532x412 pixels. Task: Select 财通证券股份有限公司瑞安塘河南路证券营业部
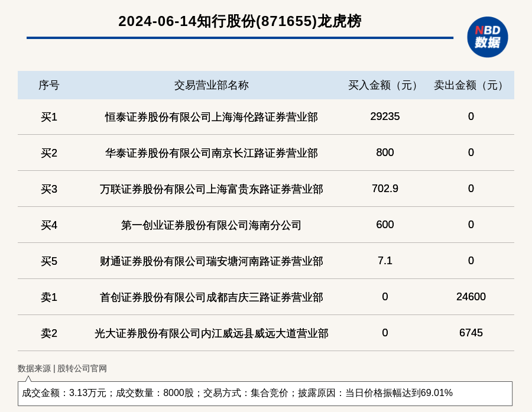coord(212,261)
